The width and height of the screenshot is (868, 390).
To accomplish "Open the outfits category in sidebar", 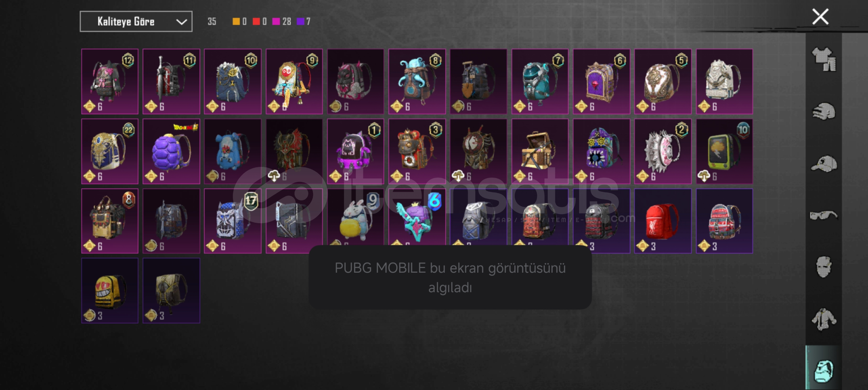I will click(x=824, y=60).
